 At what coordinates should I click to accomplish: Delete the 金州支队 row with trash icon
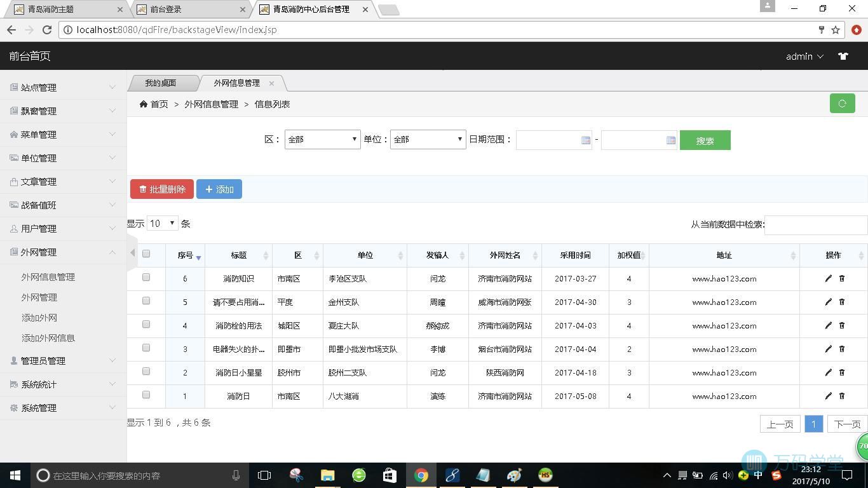click(842, 302)
